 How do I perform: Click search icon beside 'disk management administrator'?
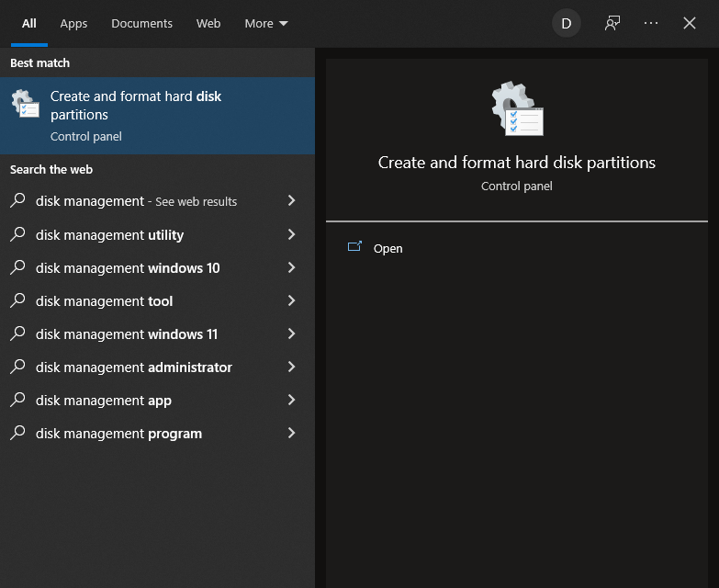coord(17,367)
